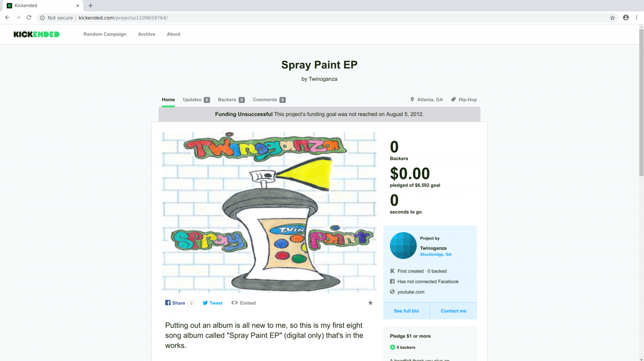
Task: Click the star favorite icon below image
Action: point(371,303)
